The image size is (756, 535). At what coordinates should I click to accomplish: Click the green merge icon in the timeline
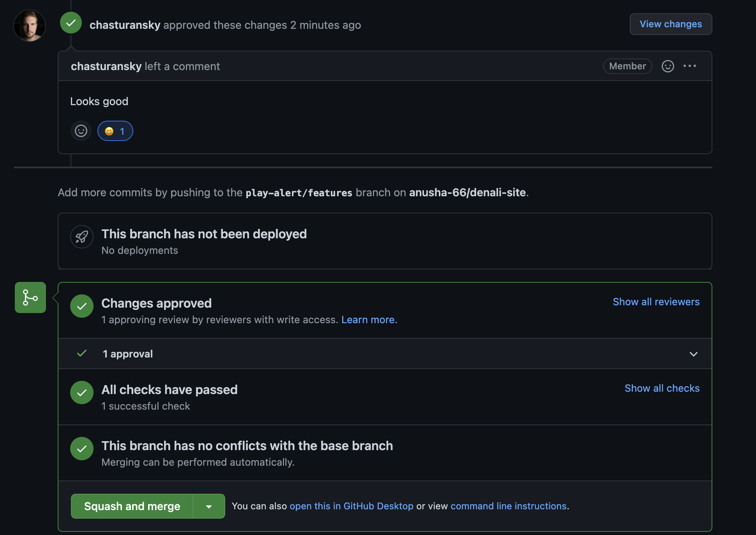tap(30, 297)
